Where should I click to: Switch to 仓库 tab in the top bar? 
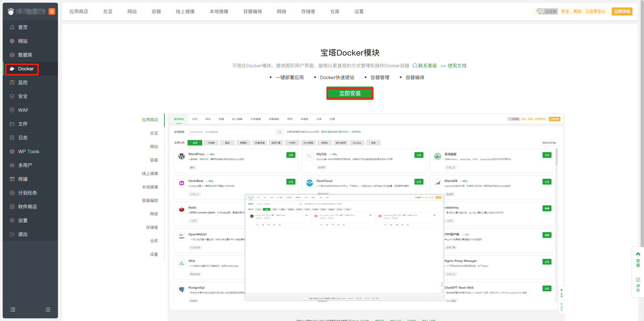point(335,11)
